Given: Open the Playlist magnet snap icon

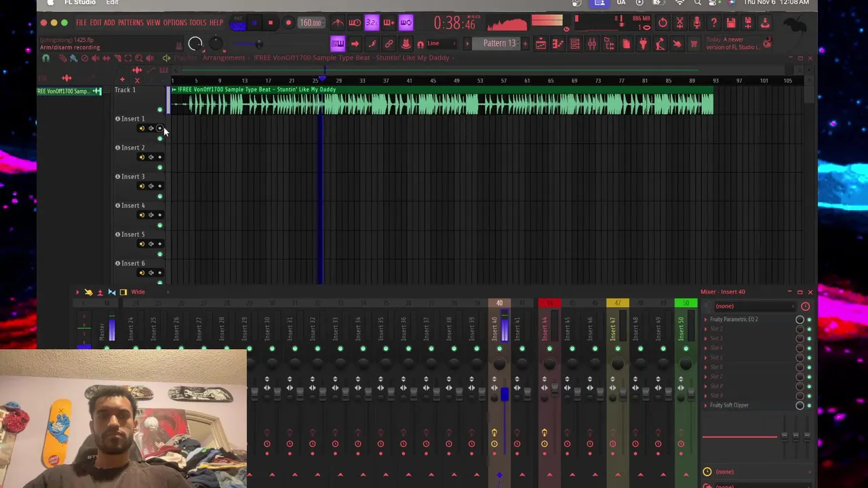Looking at the screenshot, I should click(x=46, y=58).
